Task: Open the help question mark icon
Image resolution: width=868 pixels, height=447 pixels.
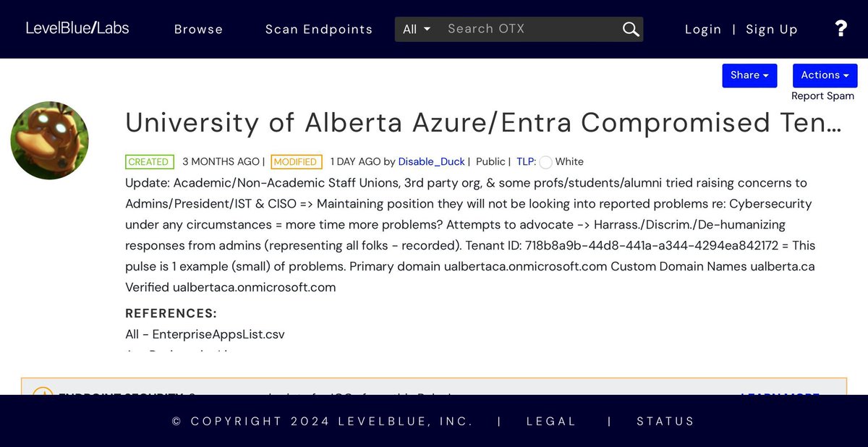Action: [x=841, y=29]
